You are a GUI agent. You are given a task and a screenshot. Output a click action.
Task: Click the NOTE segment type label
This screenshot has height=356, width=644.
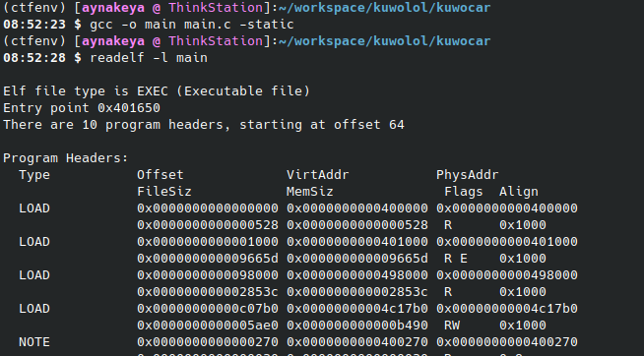point(34,342)
